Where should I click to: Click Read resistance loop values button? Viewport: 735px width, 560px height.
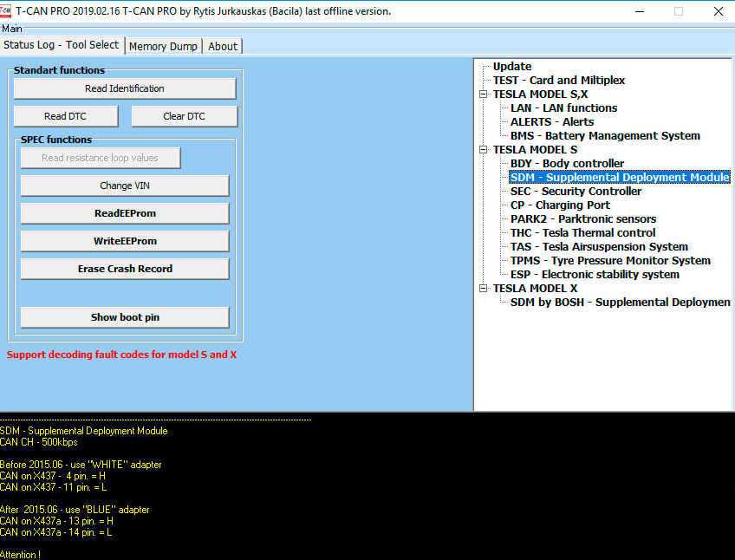click(101, 158)
